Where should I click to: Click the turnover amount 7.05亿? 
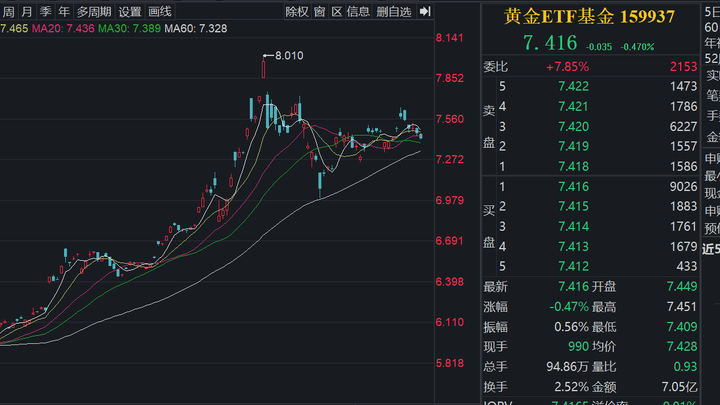coord(679,387)
